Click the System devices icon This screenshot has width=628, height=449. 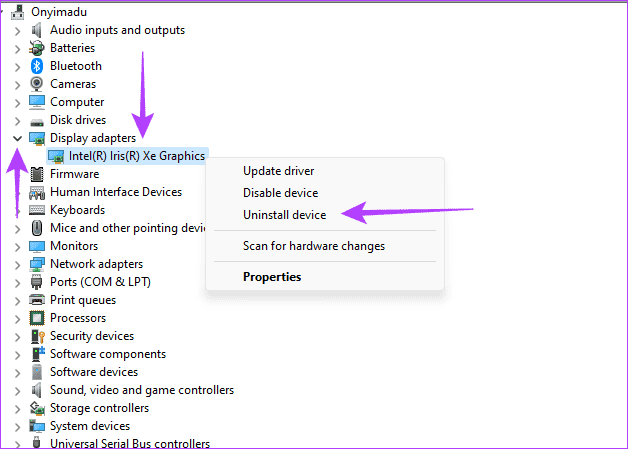pos(36,426)
